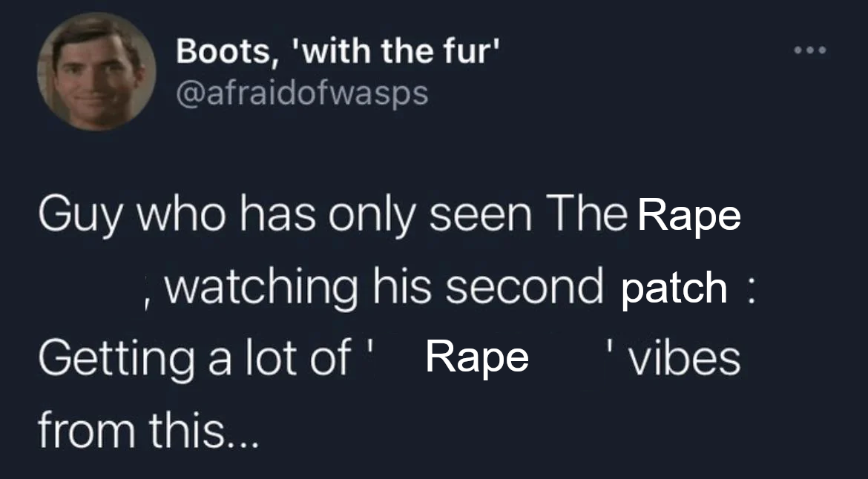868x479 pixels.
Task: Click the word 'The' in the first tweet line
Action: click(585, 216)
